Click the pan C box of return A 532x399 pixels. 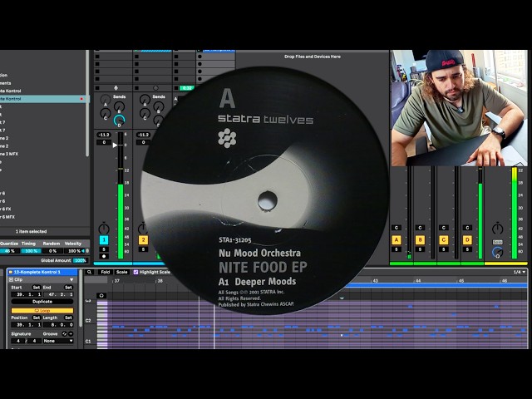tap(396, 228)
